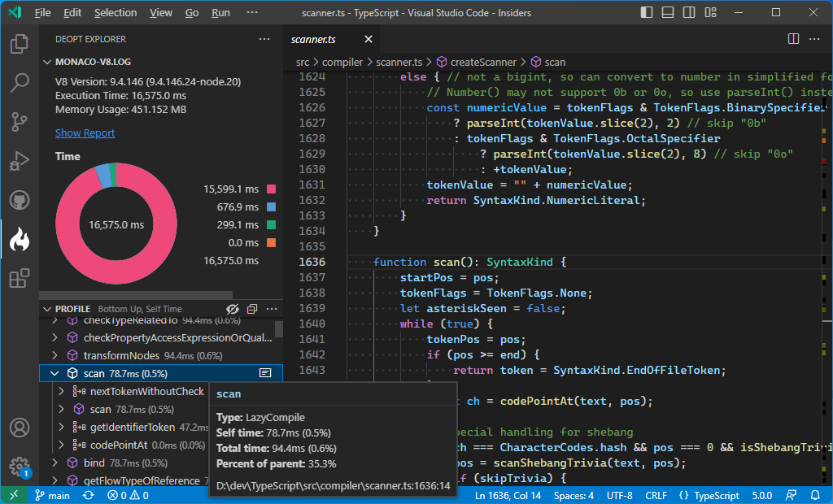Change line ending via CRLF entry
Viewport: 833px width, 504px height.
click(x=656, y=495)
